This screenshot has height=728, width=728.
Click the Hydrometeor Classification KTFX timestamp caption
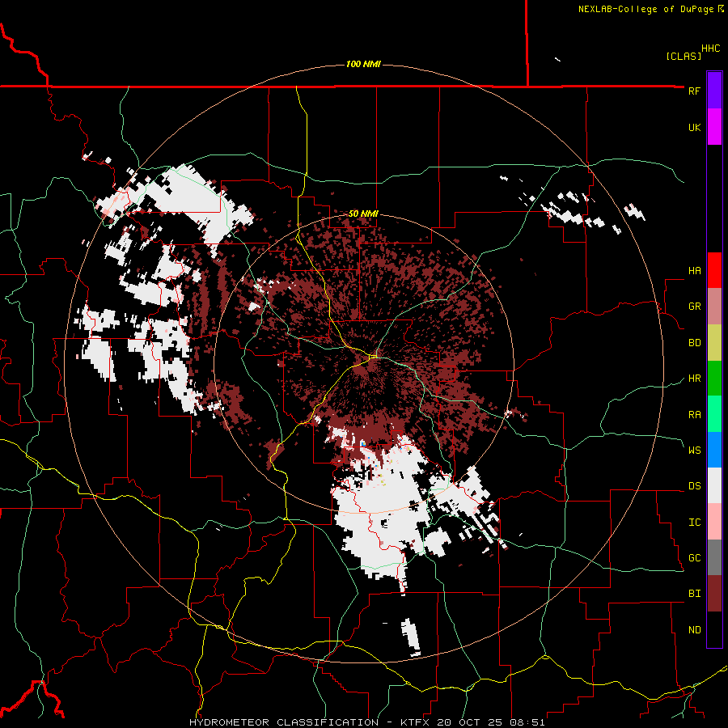pos(366,722)
